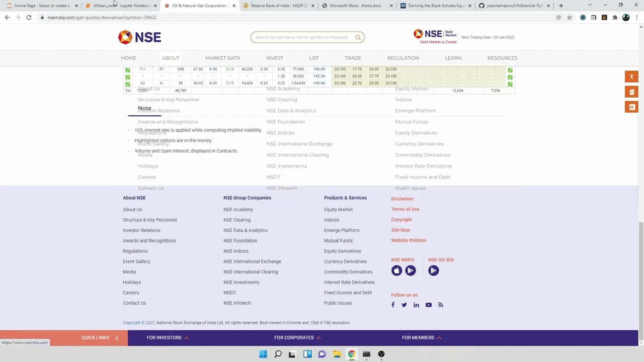Expand the FOR CORPORATES footer menu
The image size is (644, 362).
297,338
